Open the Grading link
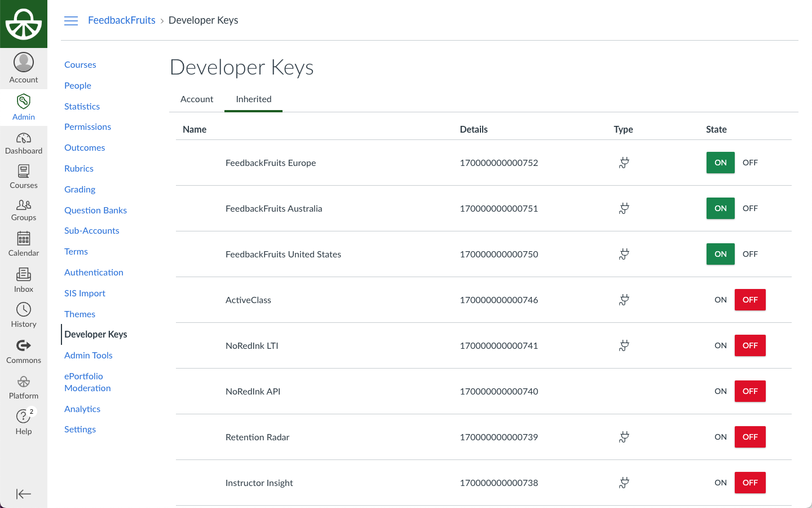 click(80, 189)
